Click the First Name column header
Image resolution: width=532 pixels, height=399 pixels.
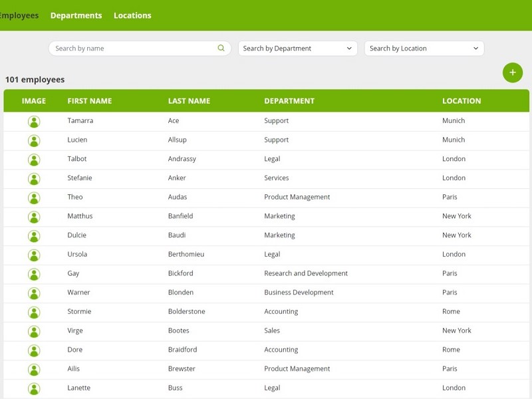click(89, 101)
